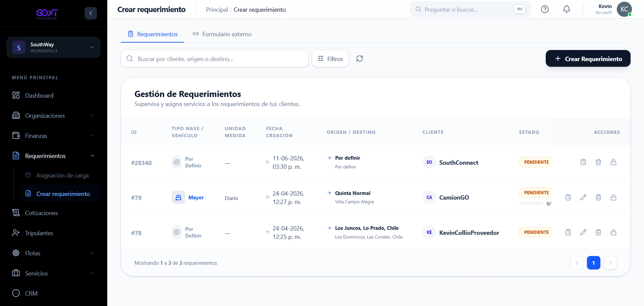The width and height of the screenshot is (644, 306).
Task: Expand the Servicios menu
Action: 54,273
